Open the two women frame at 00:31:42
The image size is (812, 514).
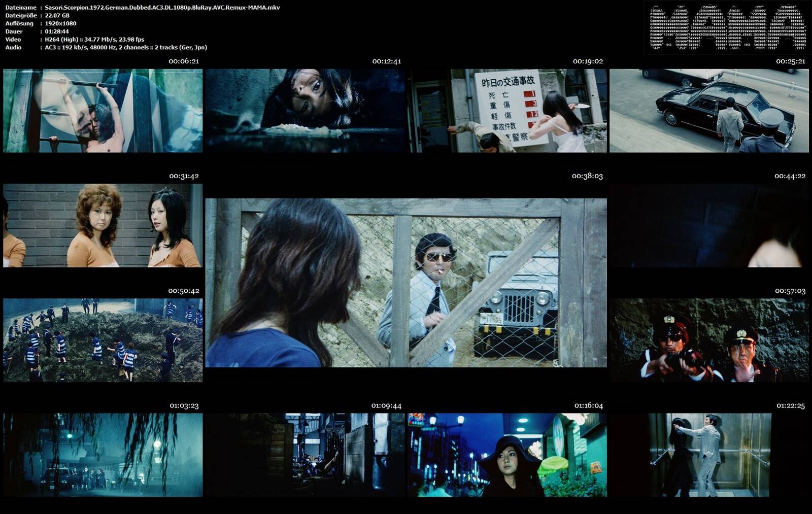click(103, 225)
